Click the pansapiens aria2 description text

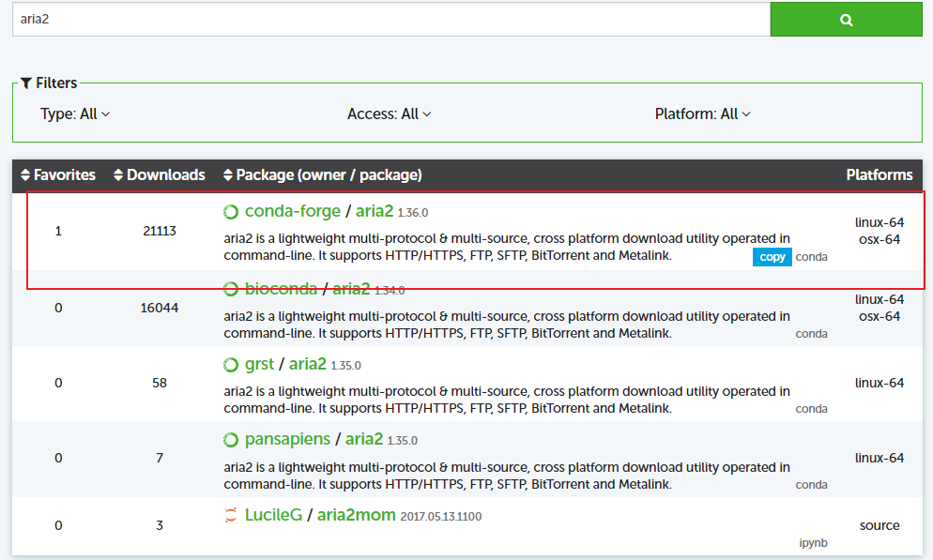pyautogui.click(x=507, y=476)
